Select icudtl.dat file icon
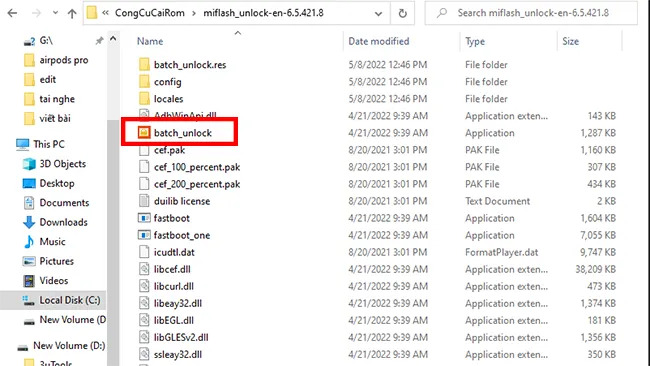 (144, 252)
